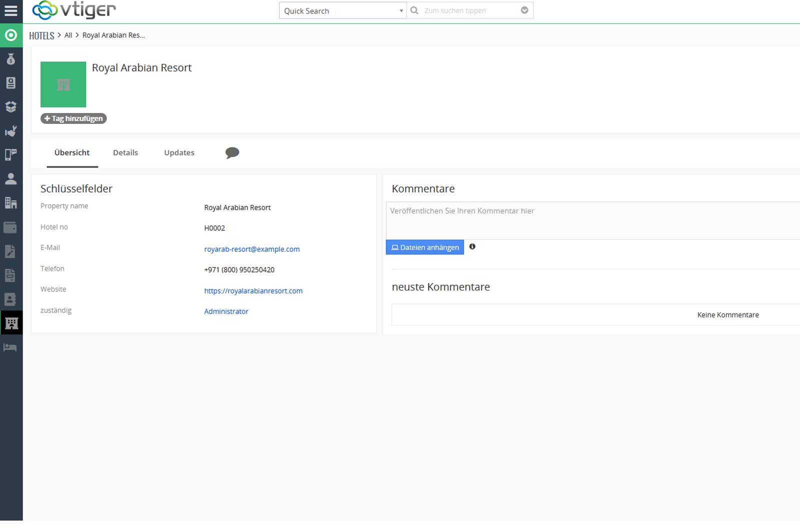Click the Dateien anhängen button
800x532 pixels.
[425, 247]
